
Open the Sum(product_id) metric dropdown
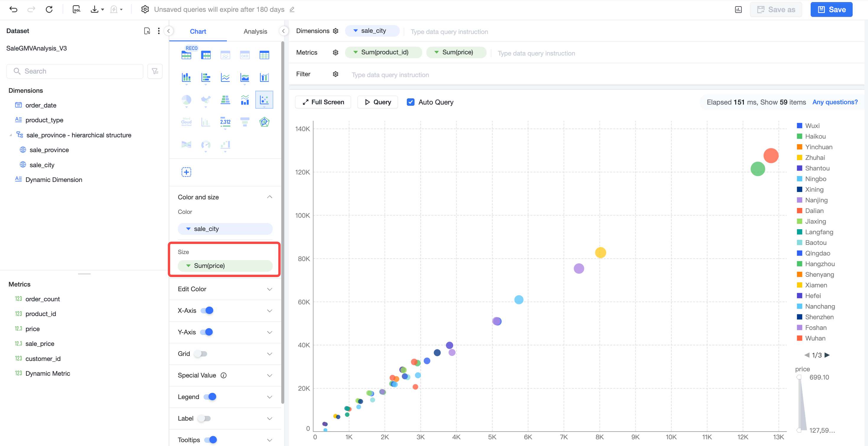(383, 52)
